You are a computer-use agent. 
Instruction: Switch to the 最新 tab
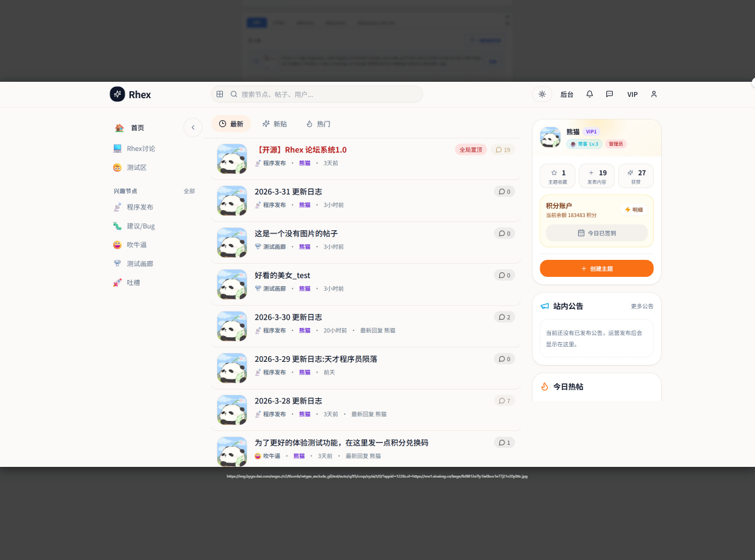click(x=231, y=124)
